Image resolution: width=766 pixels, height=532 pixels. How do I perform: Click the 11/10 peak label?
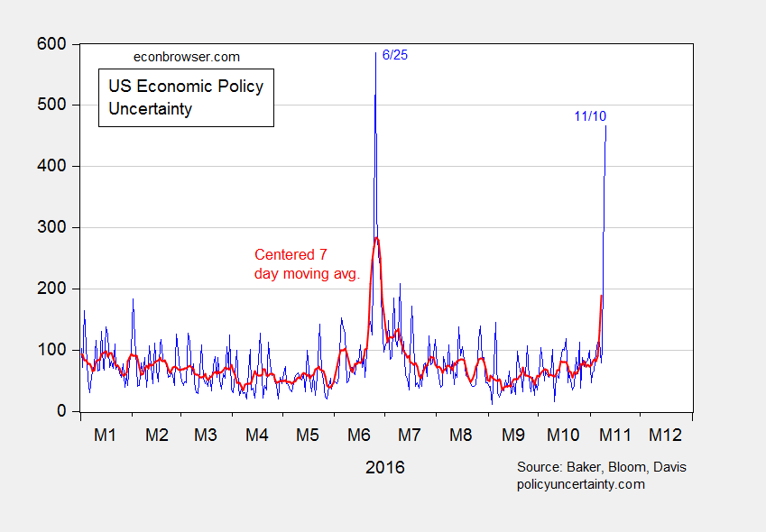pos(590,116)
